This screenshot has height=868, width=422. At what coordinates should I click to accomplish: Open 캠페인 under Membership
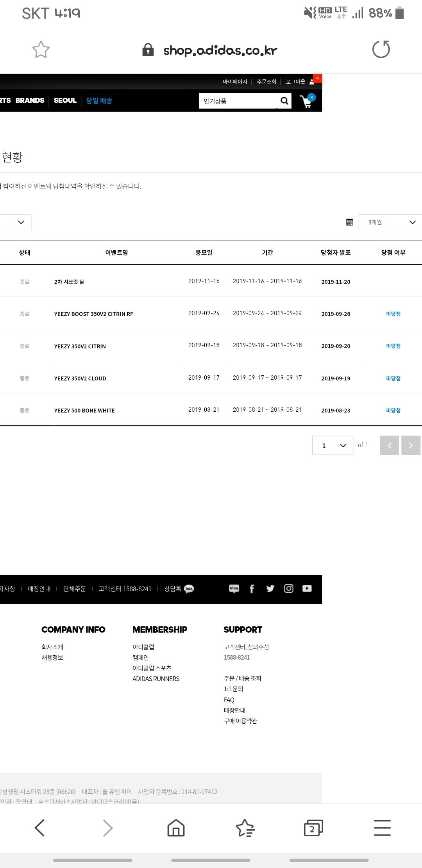(x=141, y=658)
